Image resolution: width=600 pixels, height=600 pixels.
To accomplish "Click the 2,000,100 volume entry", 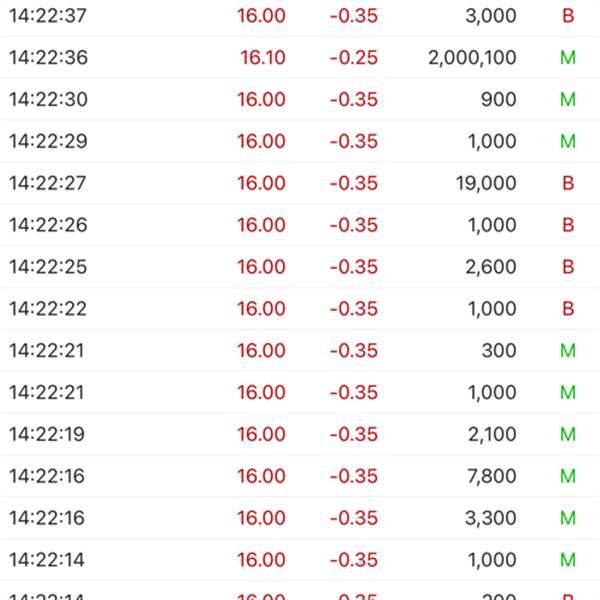I will (x=472, y=58).
